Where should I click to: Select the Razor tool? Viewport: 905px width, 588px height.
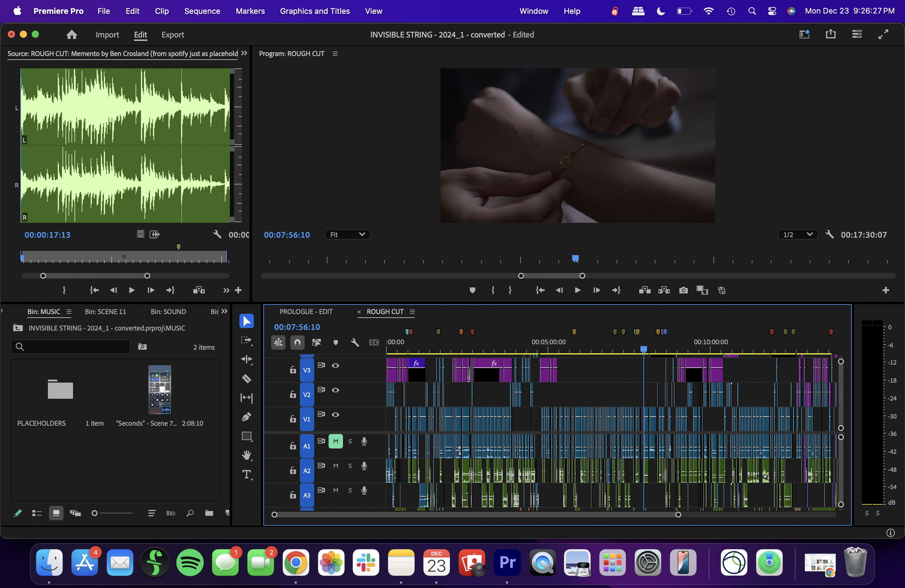coord(247,378)
